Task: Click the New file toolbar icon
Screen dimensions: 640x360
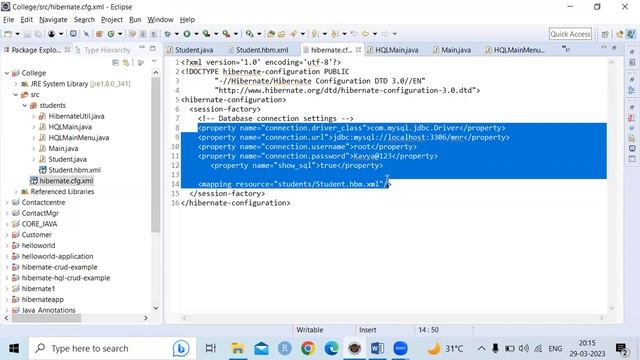Action: pyautogui.click(x=8, y=34)
